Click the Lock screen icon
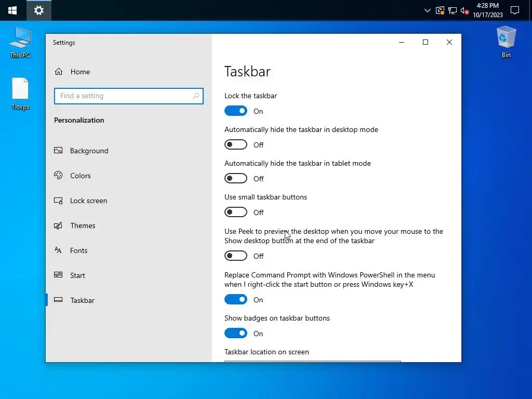Screen dimensions: 532x399 tap(58, 201)
